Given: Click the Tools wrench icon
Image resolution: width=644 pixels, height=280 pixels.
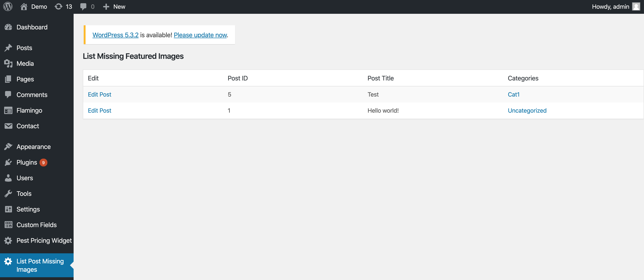Looking at the screenshot, I should coord(8,194).
